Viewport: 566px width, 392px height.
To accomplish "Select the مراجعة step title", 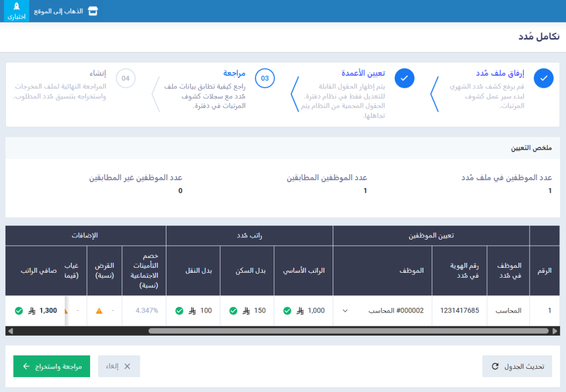I will click(234, 73).
